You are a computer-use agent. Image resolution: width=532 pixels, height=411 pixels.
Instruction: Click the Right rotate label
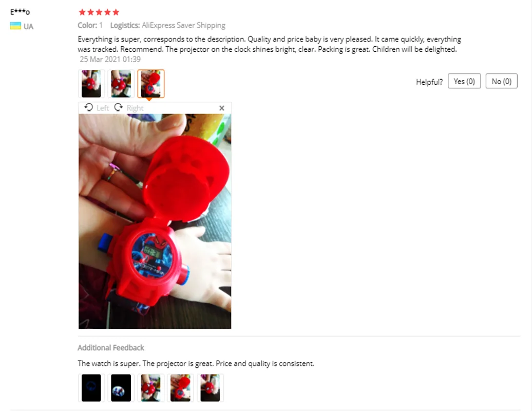(x=135, y=108)
